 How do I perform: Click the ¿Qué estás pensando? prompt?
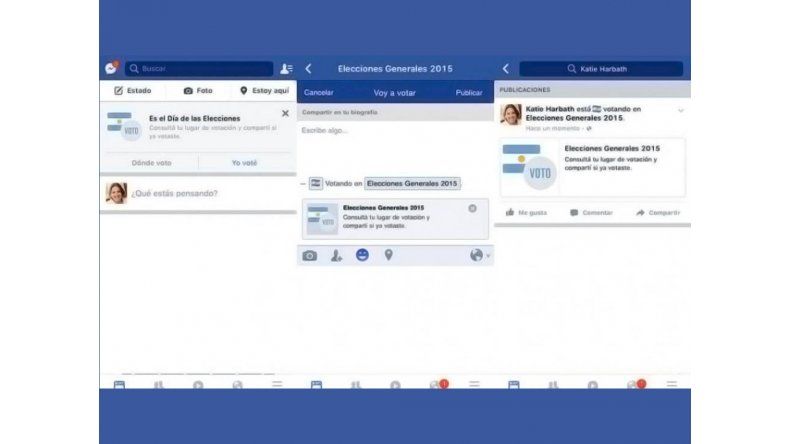click(174, 194)
